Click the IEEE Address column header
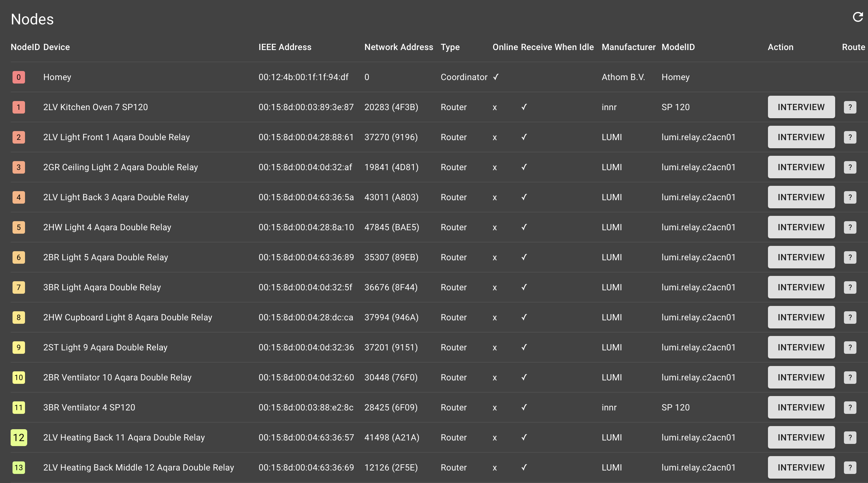The width and height of the screenshot is (868, 483). [285, 47]
